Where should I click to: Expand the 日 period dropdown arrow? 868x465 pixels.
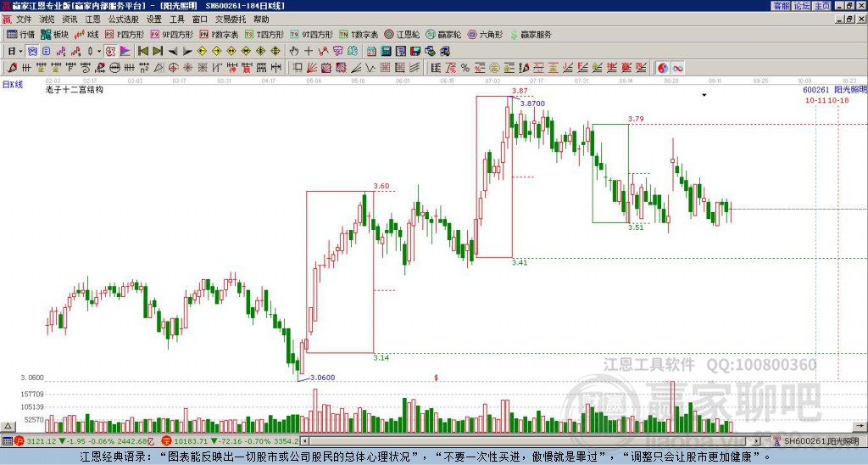click(x=20, y=52)
